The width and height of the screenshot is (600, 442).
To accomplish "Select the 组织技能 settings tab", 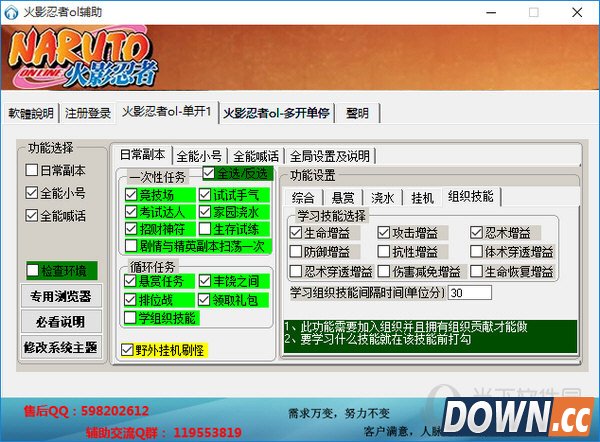I will 471,196.
